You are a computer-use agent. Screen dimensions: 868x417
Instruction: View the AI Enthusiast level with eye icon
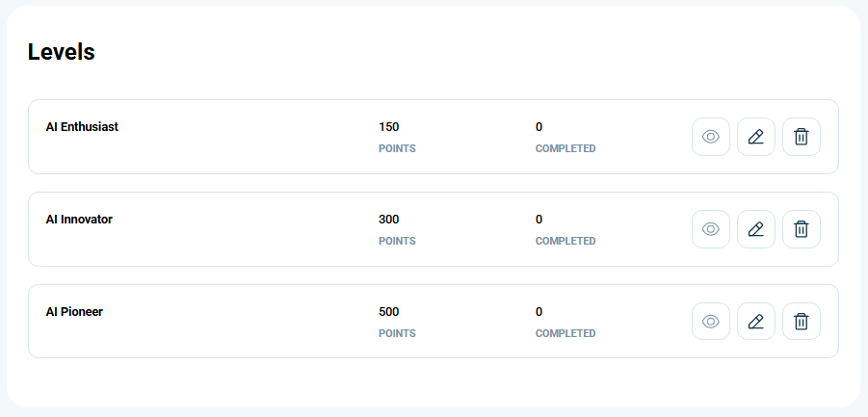pos(711,137)
